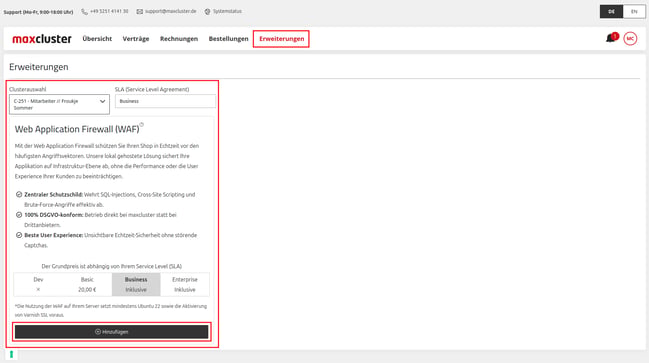Click the support phone number link
Screen dimensions: 649x363
(109, 11)
